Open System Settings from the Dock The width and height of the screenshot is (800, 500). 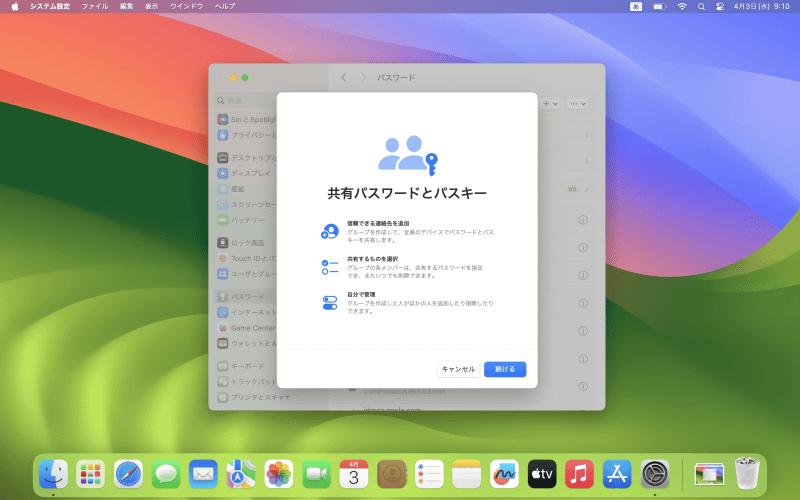pyautogui.click(x=655, y=474)
